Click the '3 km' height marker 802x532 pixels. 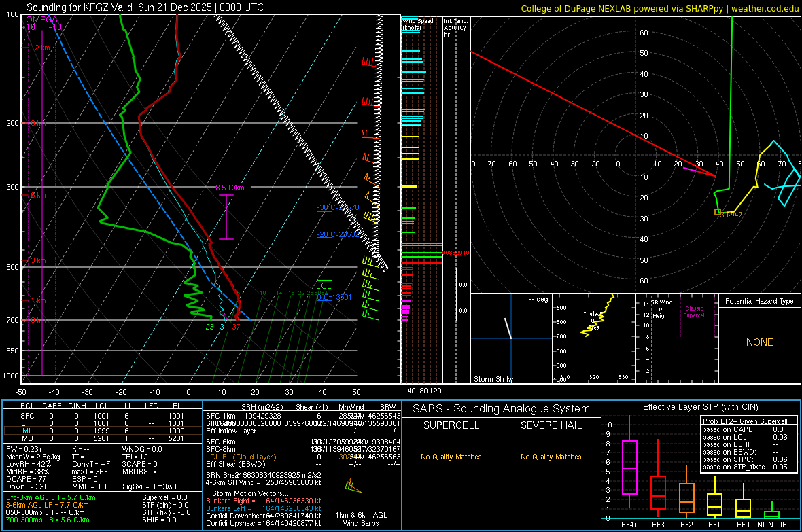[38, 260]
